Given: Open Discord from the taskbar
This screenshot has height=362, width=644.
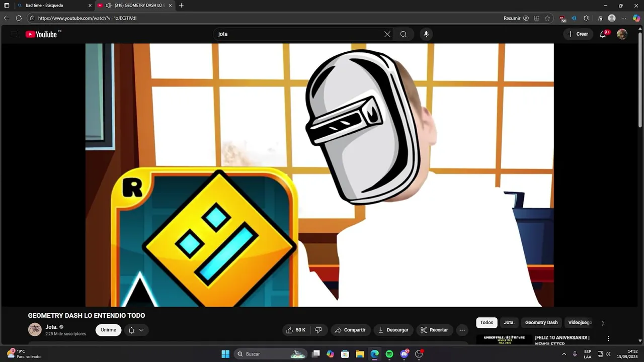Looking at the screenshot, I should (404, 354).
